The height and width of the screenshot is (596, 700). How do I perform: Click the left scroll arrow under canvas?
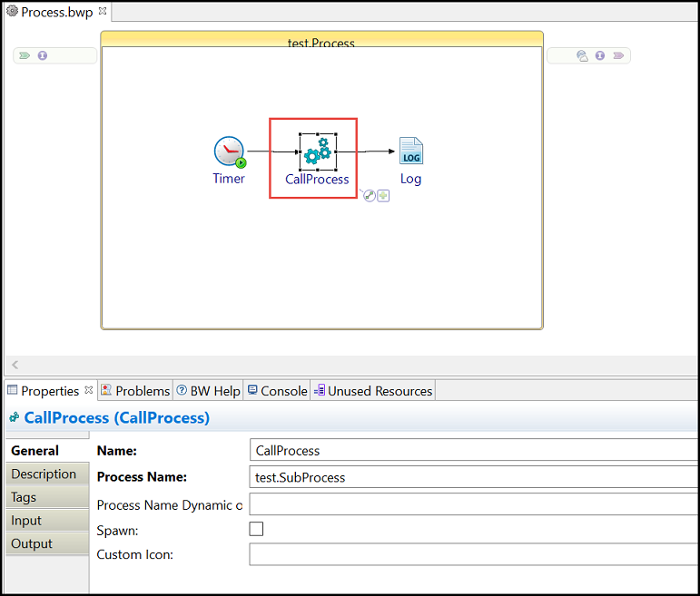click(15, 365)
